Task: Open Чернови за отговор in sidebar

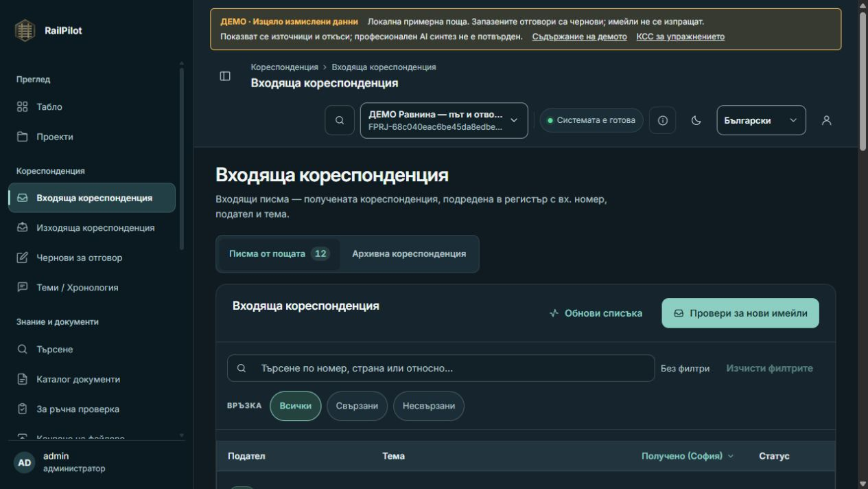Action: click(x=92, y=258)
